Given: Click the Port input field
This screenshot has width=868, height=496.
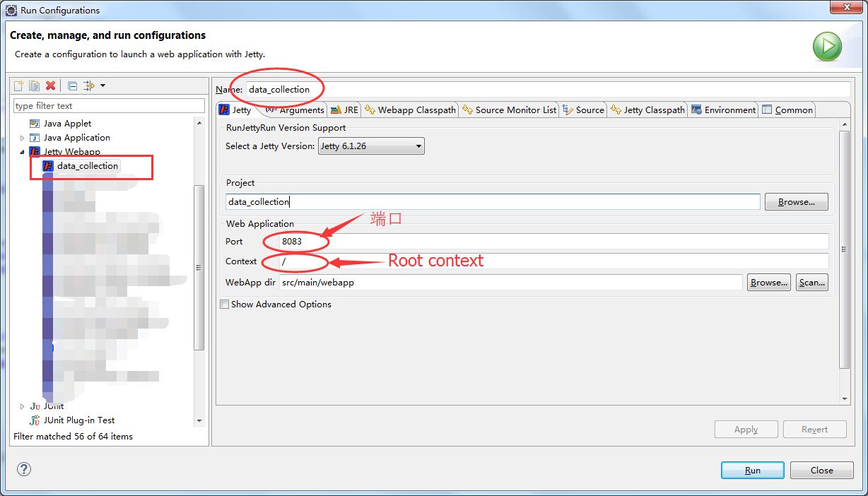Looking at the screenshot, I should [553, 242].
